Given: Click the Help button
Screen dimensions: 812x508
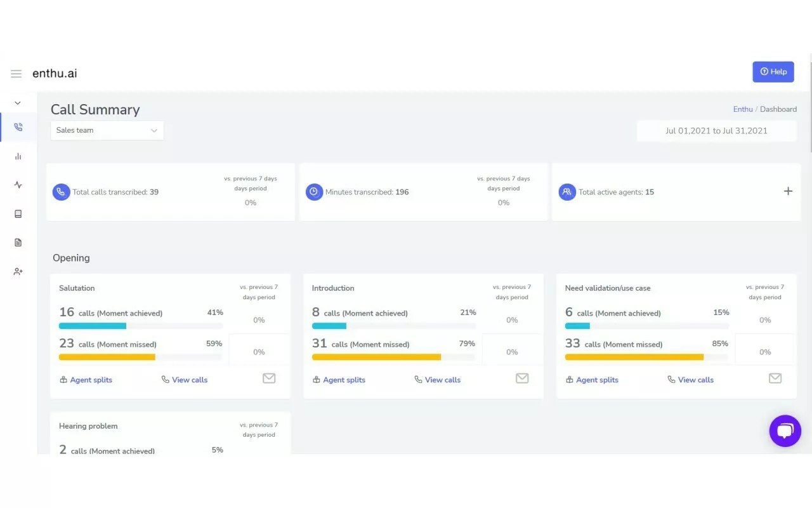Looking at the screenshot, I should tap(773, 72).
